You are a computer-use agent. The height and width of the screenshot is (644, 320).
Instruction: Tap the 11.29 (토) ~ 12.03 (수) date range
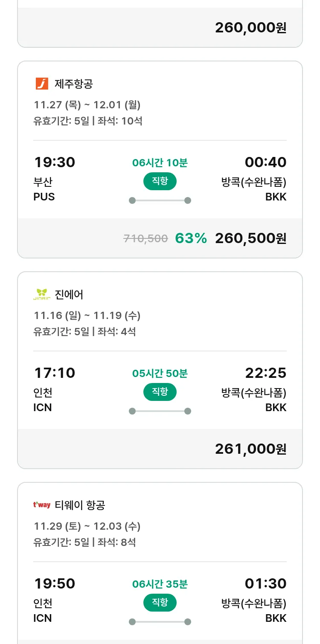click(x=87, y=526)
